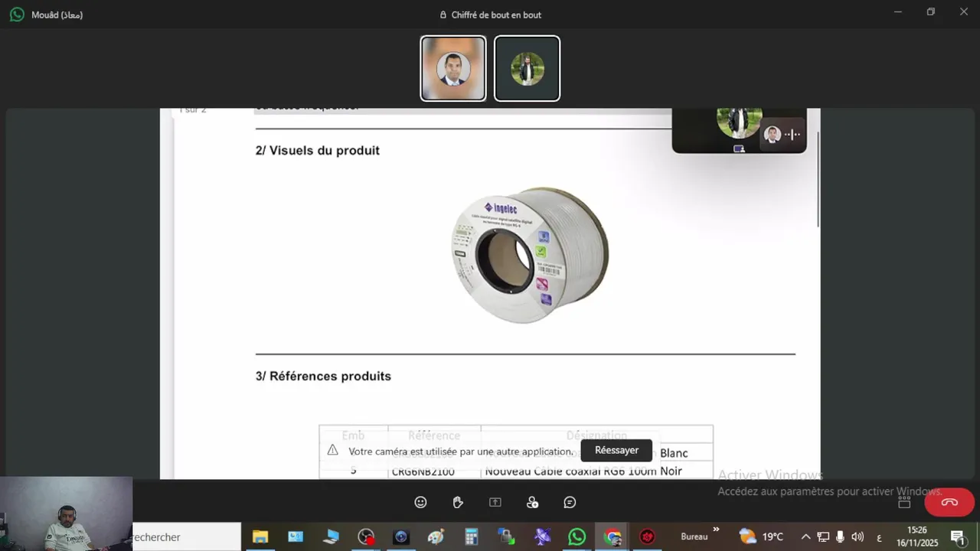Open the screen recorder icon with red dot

pos(366,537)
